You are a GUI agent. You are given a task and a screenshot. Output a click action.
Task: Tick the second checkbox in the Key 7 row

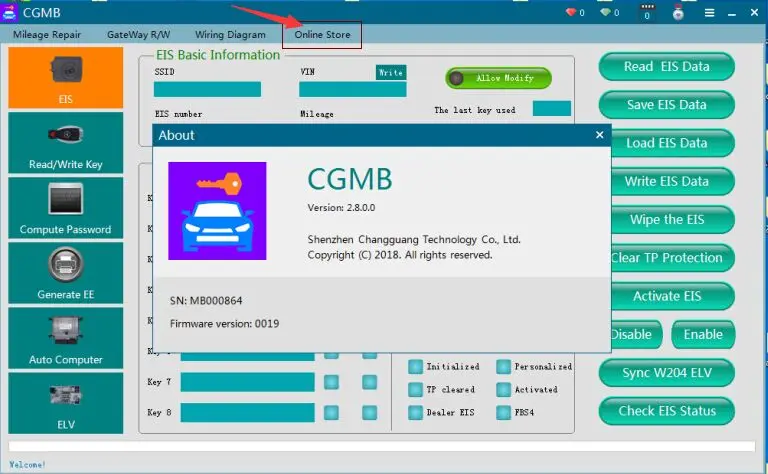coord(369,382)
